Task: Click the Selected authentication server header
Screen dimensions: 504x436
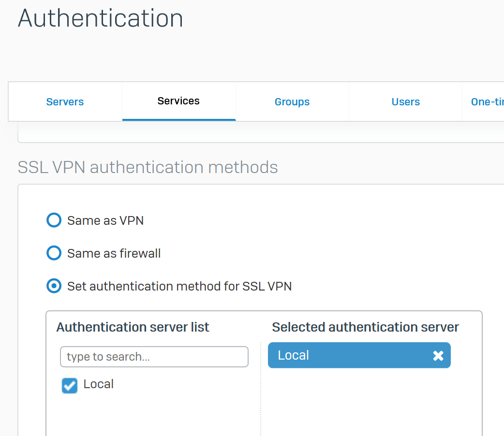Action: click(x=365, y=327)
